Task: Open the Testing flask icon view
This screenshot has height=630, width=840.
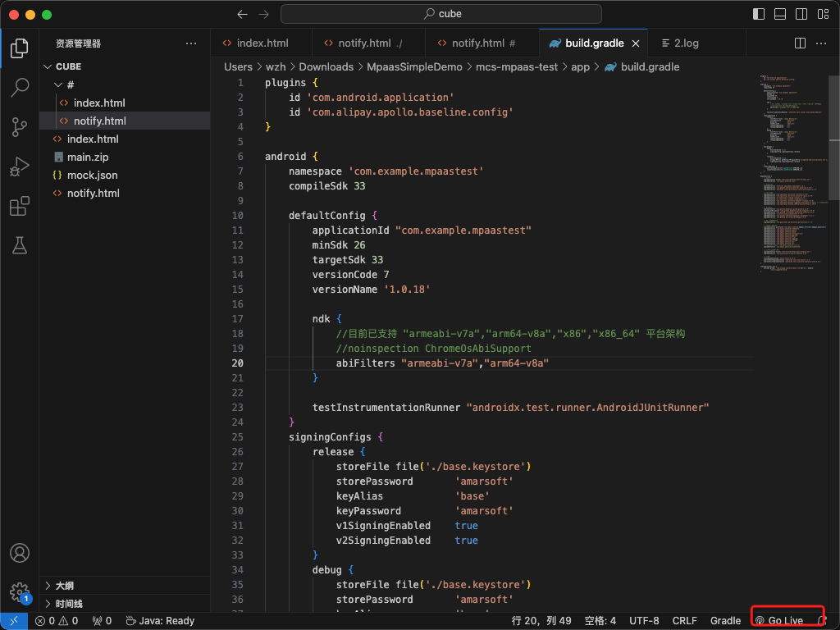Action: (x=20, y=244)
